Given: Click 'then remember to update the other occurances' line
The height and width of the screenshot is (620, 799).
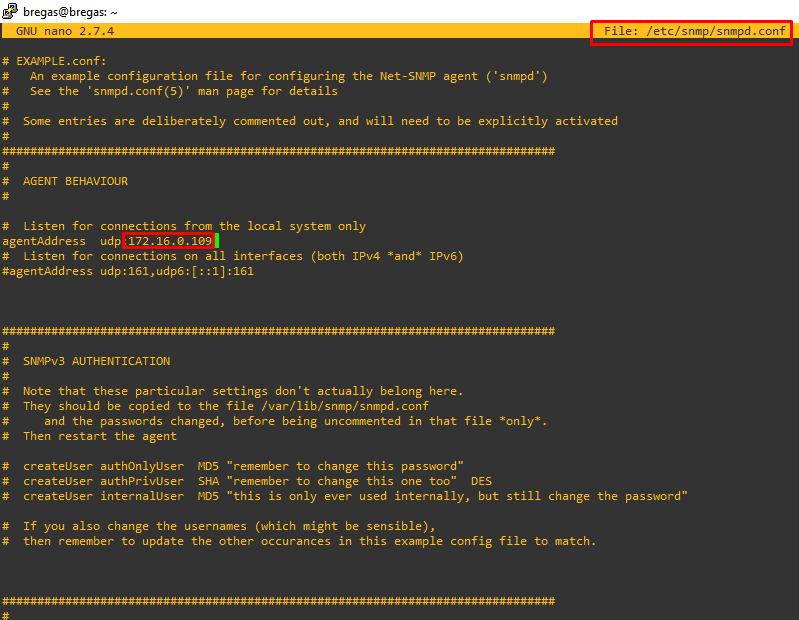Looking at the screenshot, I should tap(299, 541).
